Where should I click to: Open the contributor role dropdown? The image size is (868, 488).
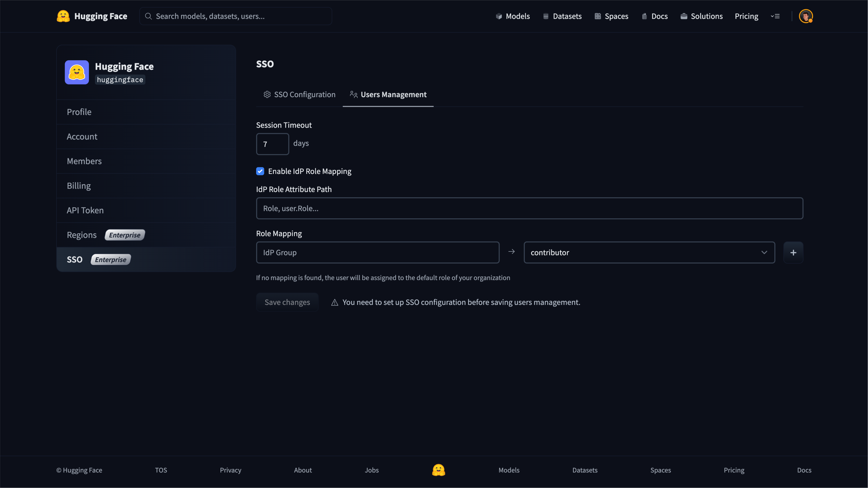pos(649,252)
